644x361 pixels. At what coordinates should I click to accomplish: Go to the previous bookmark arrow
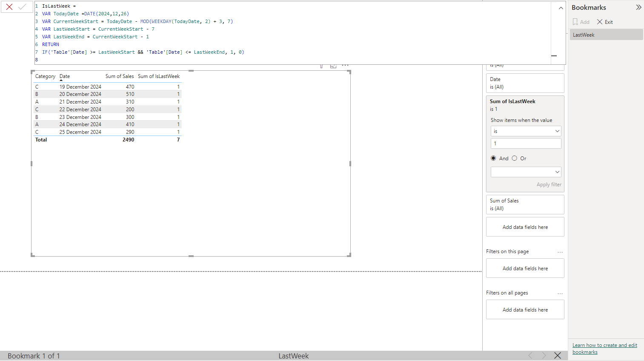coord(530,355)
